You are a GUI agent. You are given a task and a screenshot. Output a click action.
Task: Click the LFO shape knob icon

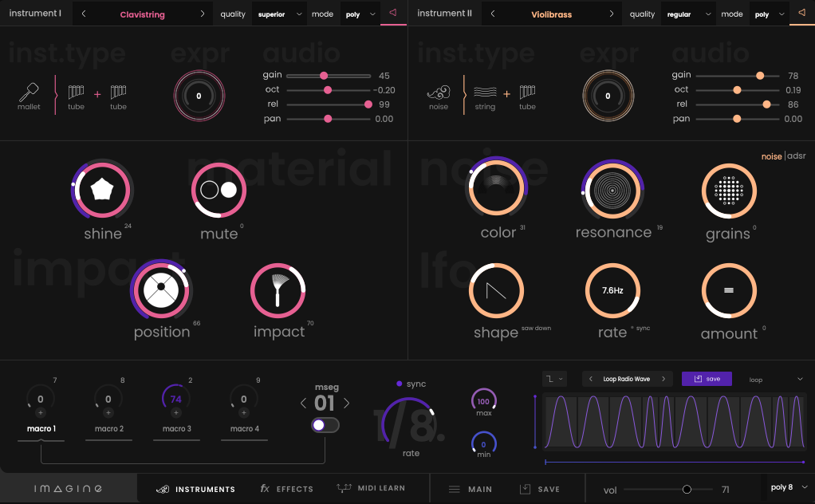pos(496,290)
